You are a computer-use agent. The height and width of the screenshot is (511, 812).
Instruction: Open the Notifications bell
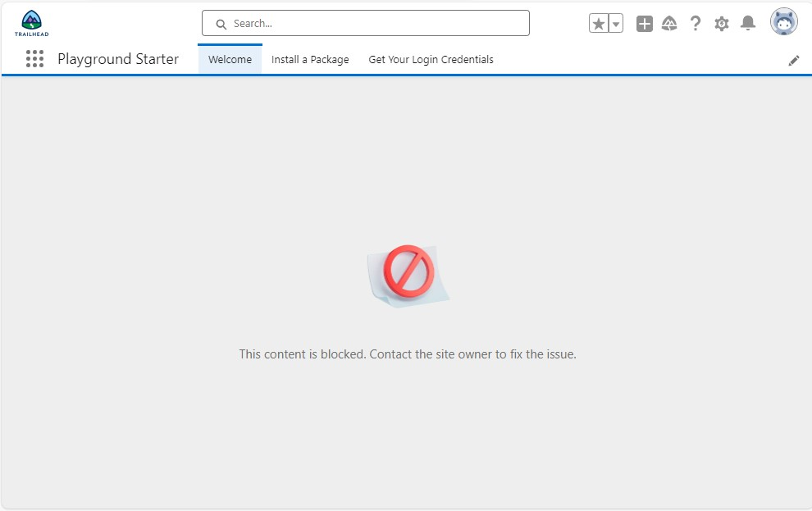(748, 23)
